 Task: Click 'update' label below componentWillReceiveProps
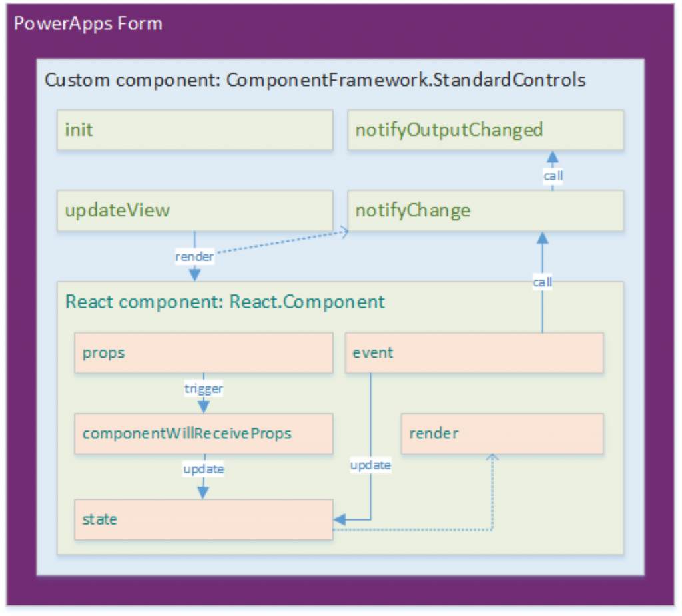click(204, 469)
